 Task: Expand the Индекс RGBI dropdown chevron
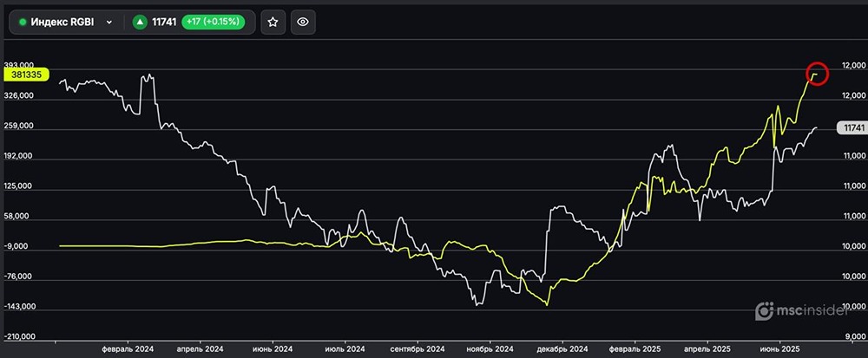pyautogui.click(x=109, y=23)
